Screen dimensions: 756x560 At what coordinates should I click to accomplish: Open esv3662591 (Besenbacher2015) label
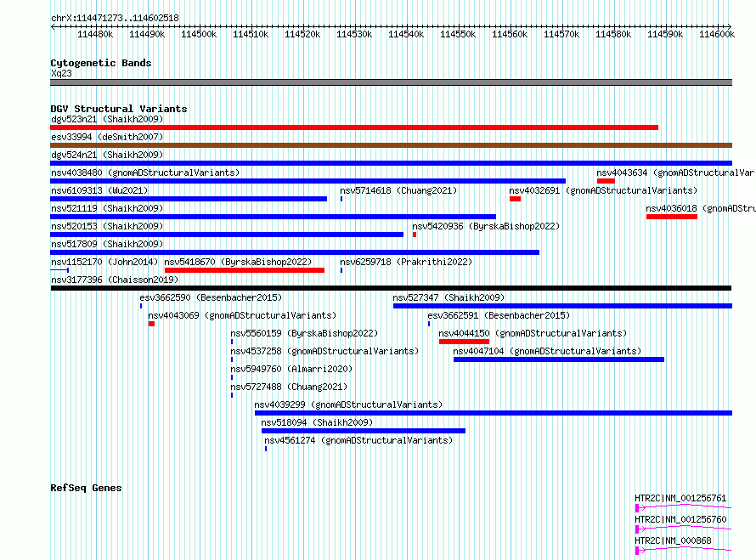point(499,315)
